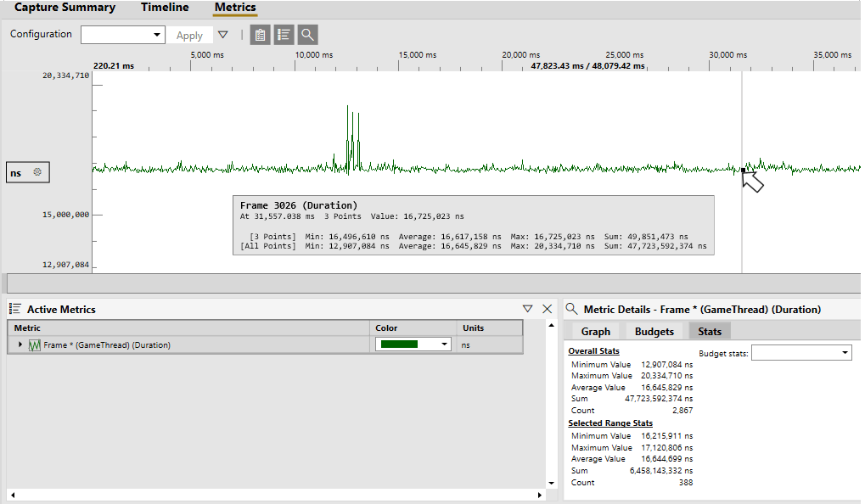This screenshot has width=865, height=504.
Task: Open the dropdown arrow next to Apply
Action: (223, 35)
